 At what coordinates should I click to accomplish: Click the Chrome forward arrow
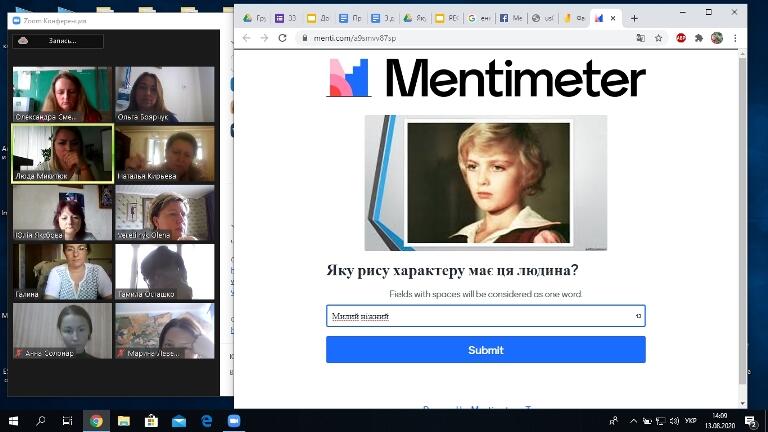[264, 38]
